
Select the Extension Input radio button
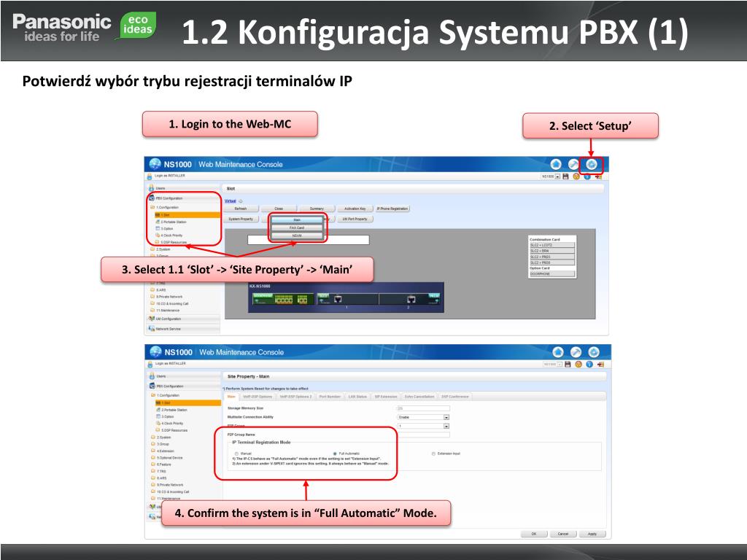(x=433, y=454)
